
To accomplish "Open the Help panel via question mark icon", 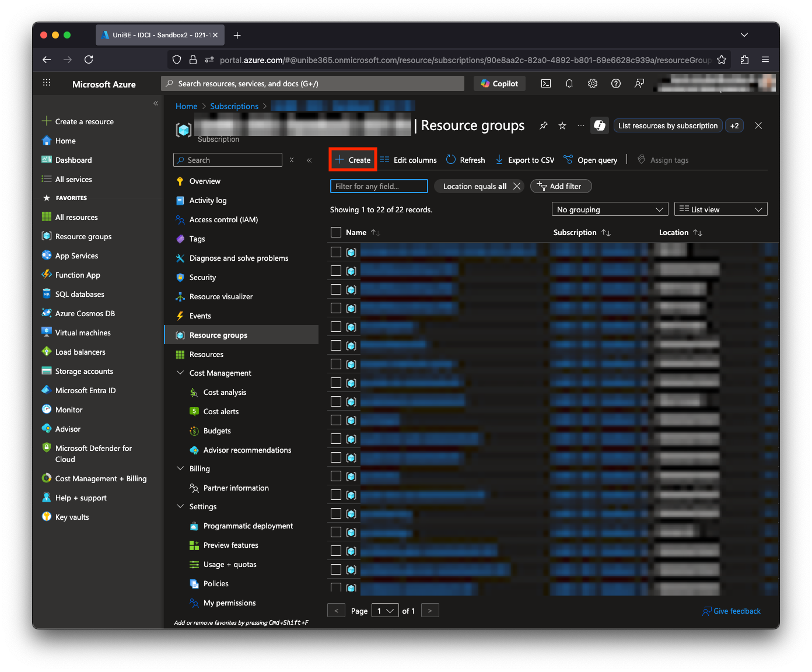I will click(616, 83).
